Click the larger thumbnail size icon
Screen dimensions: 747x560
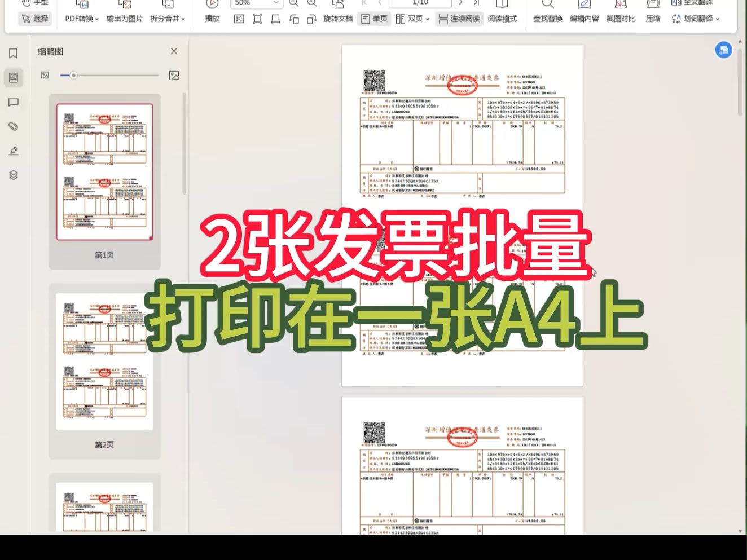point(174,75)
